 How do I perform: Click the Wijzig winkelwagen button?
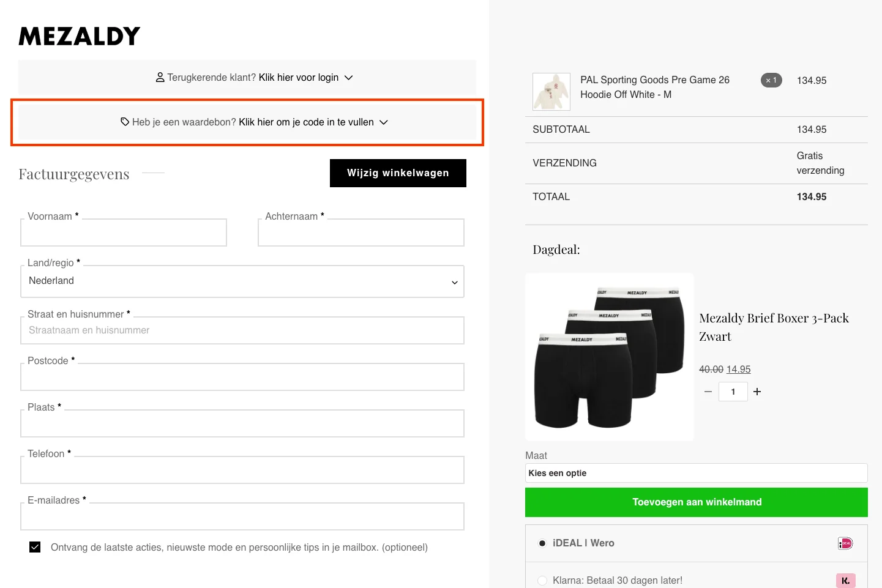pyautogui.click(x=398, y=173)
